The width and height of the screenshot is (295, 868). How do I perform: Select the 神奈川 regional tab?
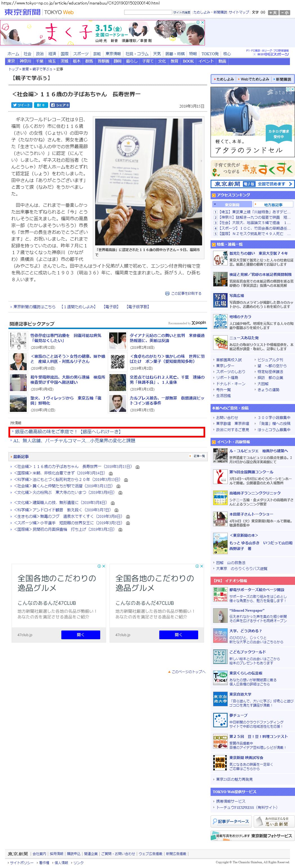(25, 61)
